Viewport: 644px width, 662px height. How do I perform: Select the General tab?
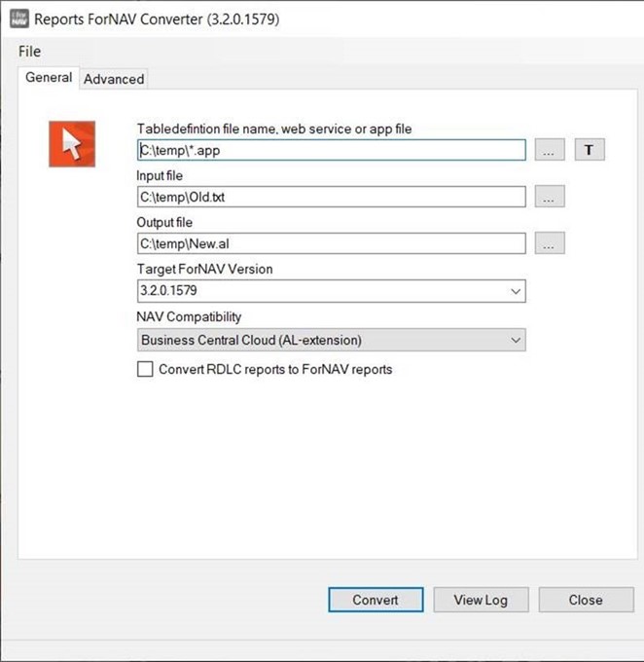tap(49, 77)
